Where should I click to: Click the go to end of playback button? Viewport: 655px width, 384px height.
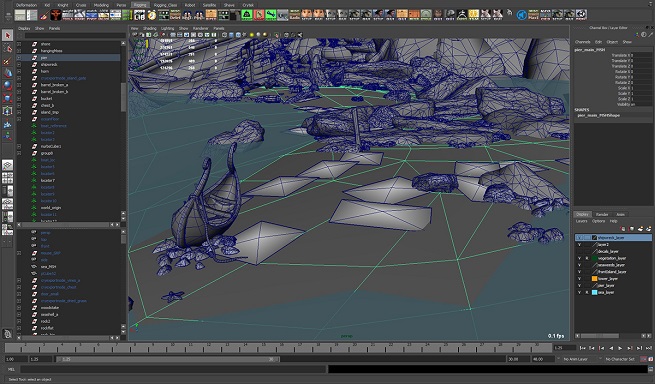(x=649, y=348)
